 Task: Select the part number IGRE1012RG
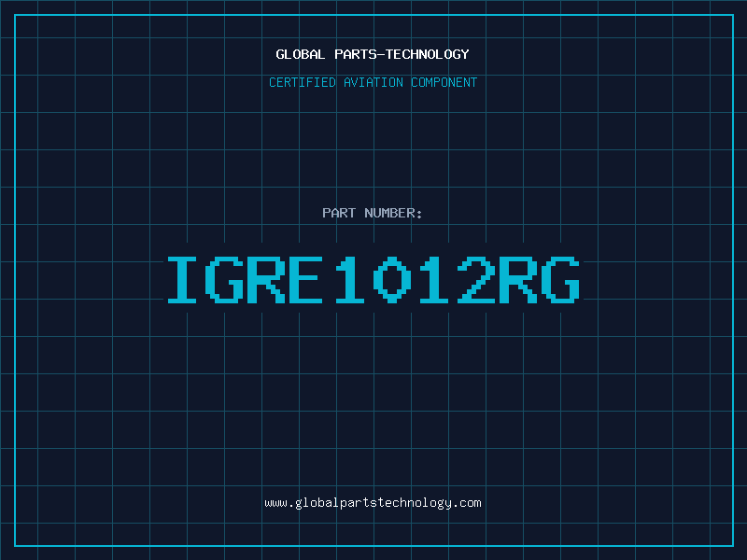(373, 280)
